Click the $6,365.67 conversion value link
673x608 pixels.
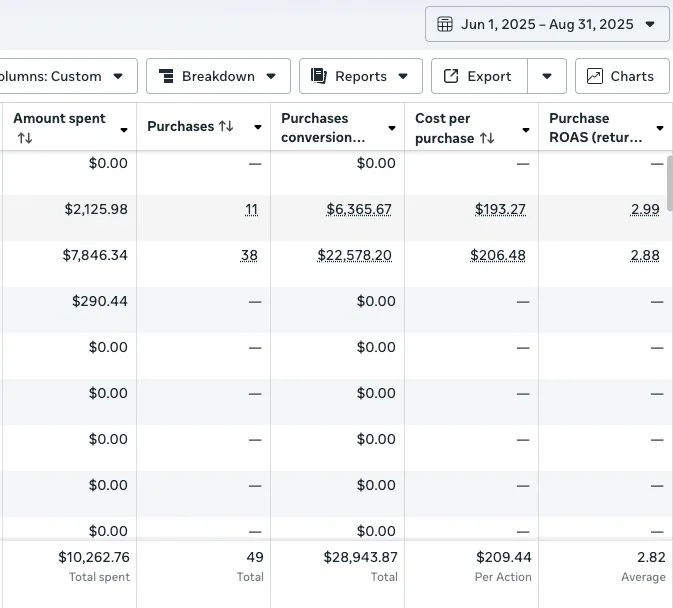tap(359, 210)
